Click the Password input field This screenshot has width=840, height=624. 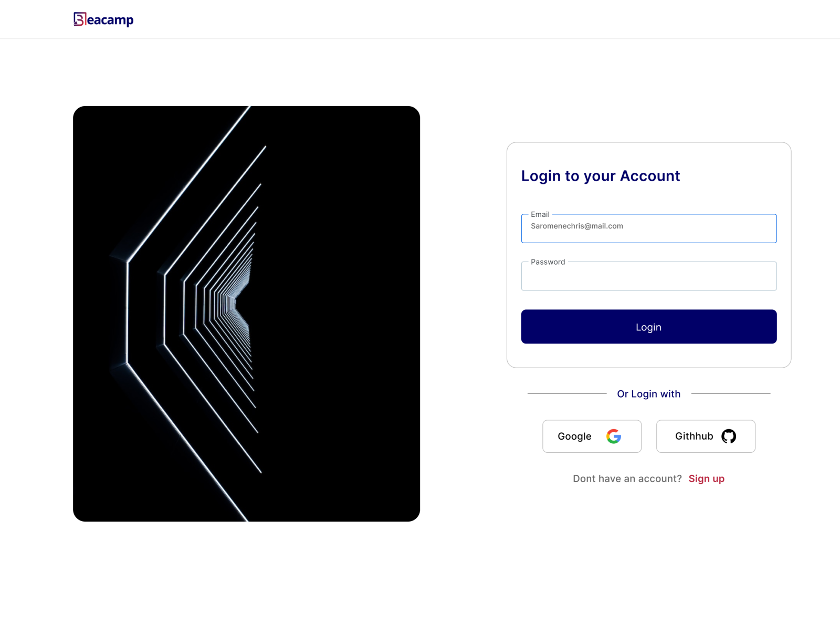(x=648, y=276)
